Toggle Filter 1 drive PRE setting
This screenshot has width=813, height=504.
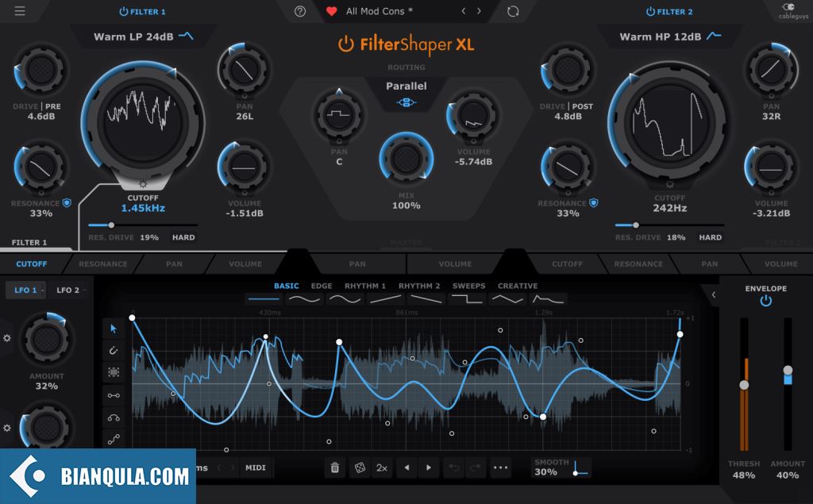(x=53, y=106)
